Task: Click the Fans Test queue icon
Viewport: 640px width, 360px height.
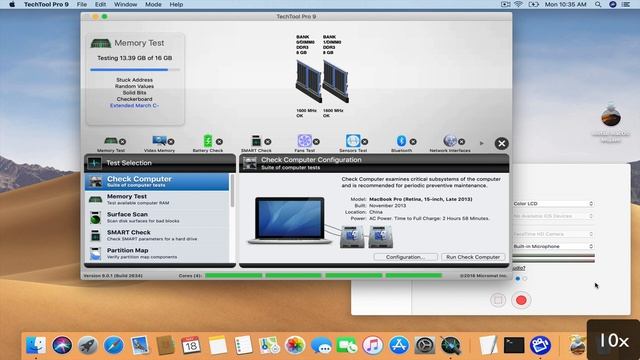Action: [304, 141]
